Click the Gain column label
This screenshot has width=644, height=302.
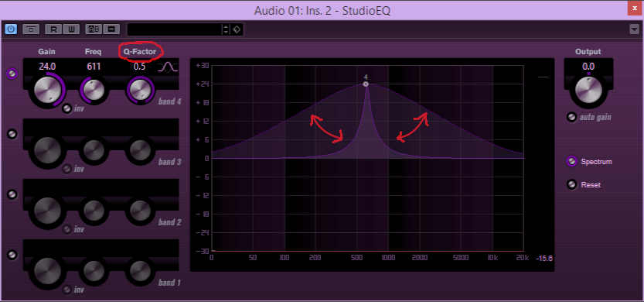click(x=47, y=52)
